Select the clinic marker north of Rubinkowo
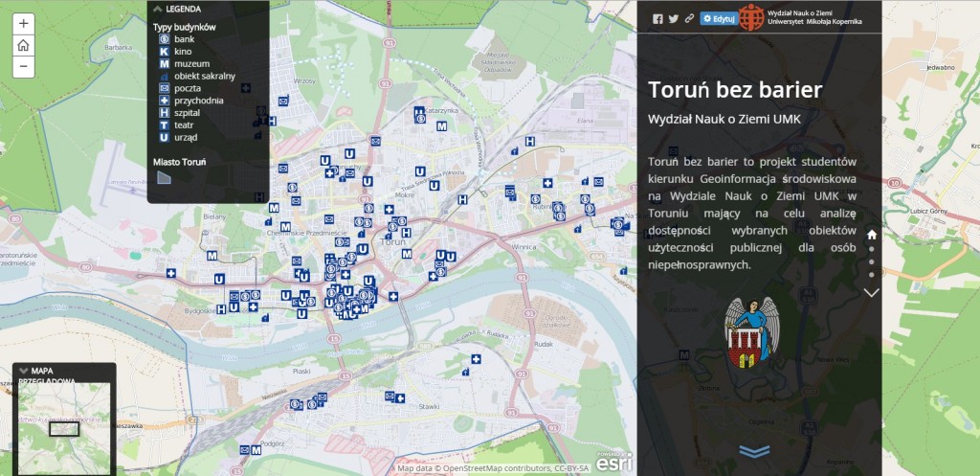The image size is (980, 476). coord(547,183)
